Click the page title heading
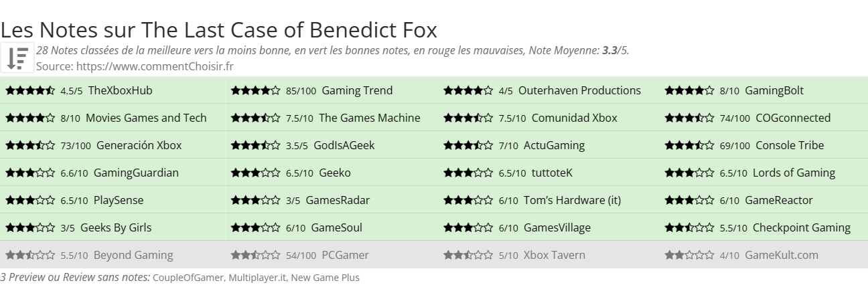Image resolution: width=868 pixels, height=285 pixels. point(219,29)
